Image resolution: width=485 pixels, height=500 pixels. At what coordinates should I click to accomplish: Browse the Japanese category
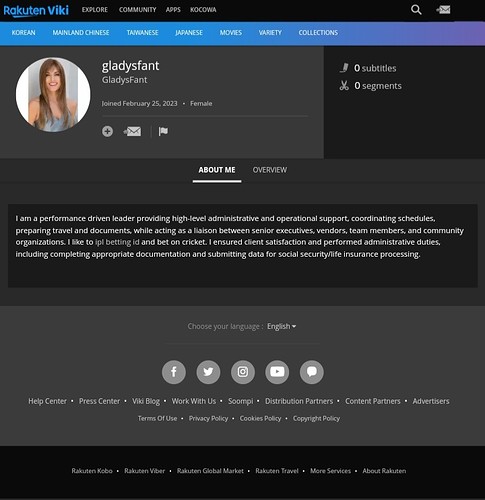[x=189, y=33]
